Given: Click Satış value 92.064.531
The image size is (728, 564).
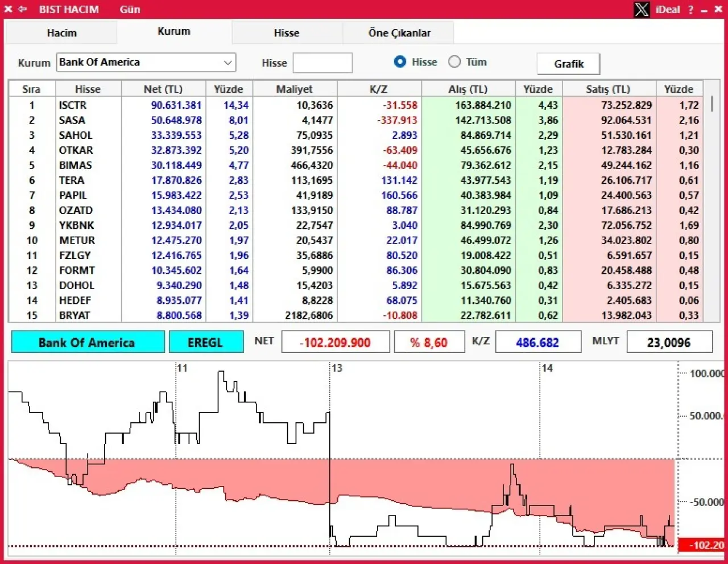Looking at the screenshot, I should [627, 120].
